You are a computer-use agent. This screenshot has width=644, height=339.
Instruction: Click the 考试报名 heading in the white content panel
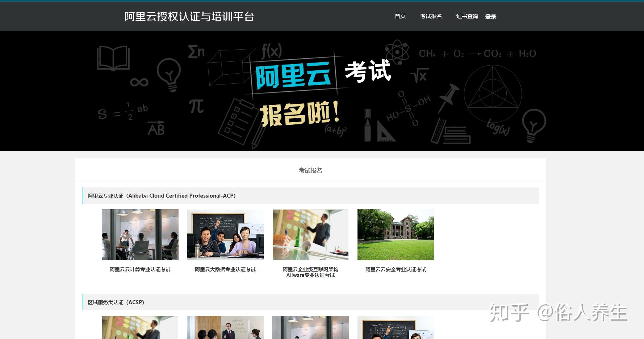[x=310, y=170]
